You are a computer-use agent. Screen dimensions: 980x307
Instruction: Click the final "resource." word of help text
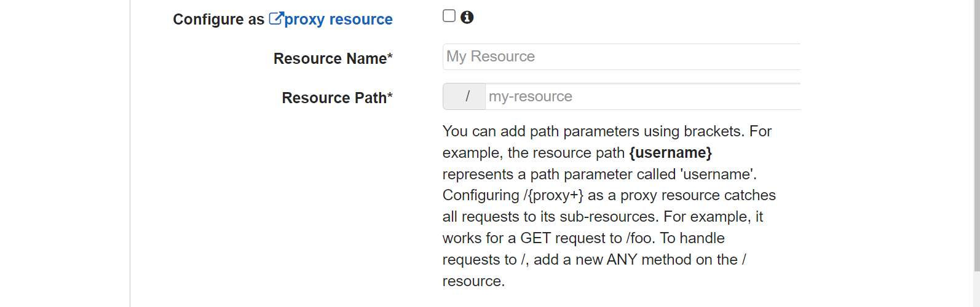(473, 281)
